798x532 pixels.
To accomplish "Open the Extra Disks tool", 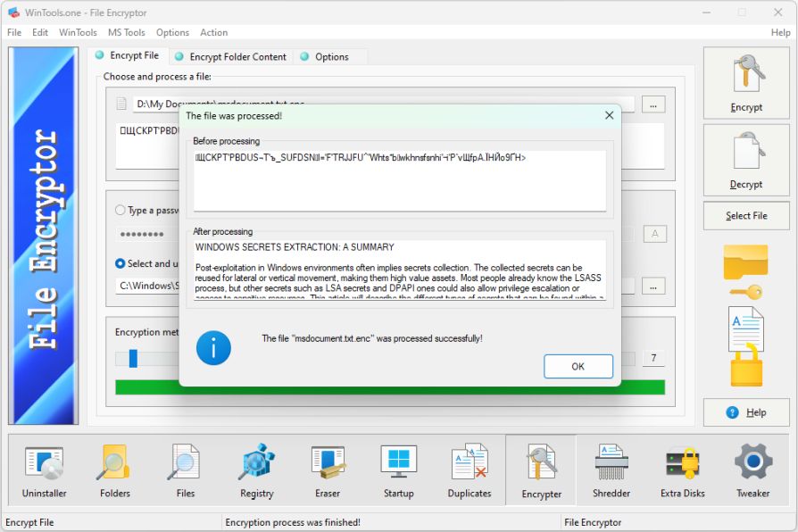I will (683, 470).
